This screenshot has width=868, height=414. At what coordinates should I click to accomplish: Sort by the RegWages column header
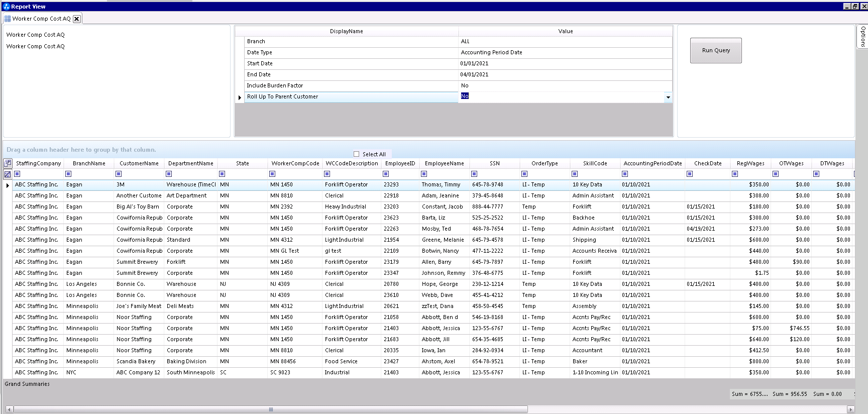[x=750, y=164]
